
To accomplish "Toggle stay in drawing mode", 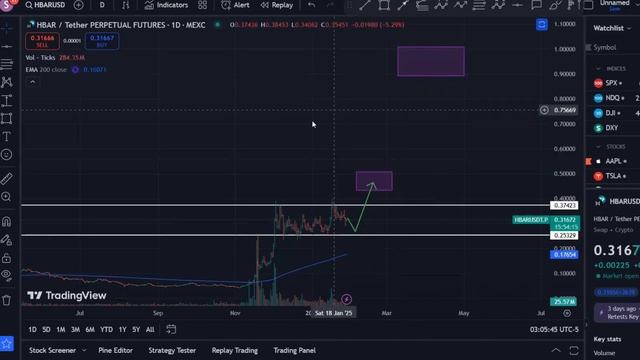I will point(7,240).
